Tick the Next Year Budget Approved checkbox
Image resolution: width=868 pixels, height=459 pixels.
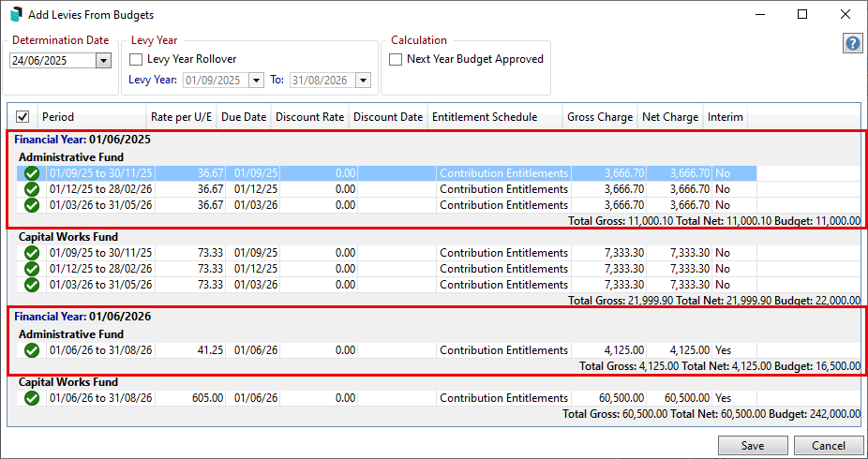[396, 59]
